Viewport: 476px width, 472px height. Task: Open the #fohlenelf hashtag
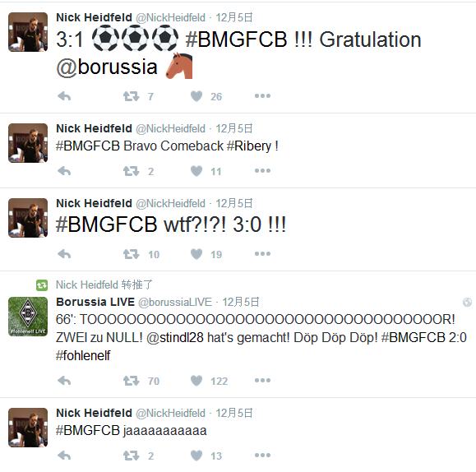(x=83, y=355)
